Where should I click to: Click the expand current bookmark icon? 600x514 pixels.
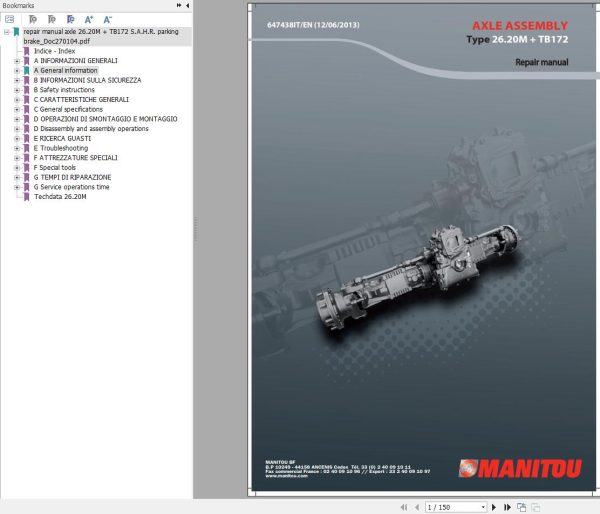[33, 19]
